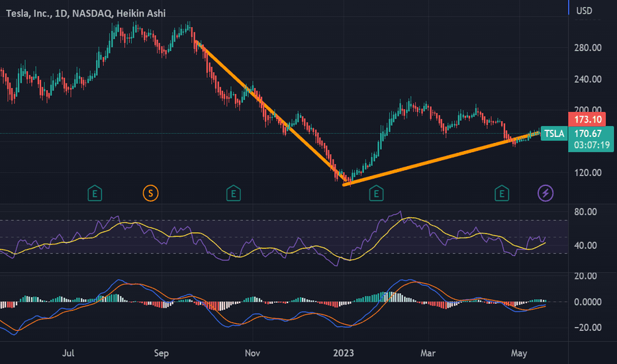Click the 03:07:19 countdown timer
This screenshot has height=364, width=617.
(x=591, y=145)
